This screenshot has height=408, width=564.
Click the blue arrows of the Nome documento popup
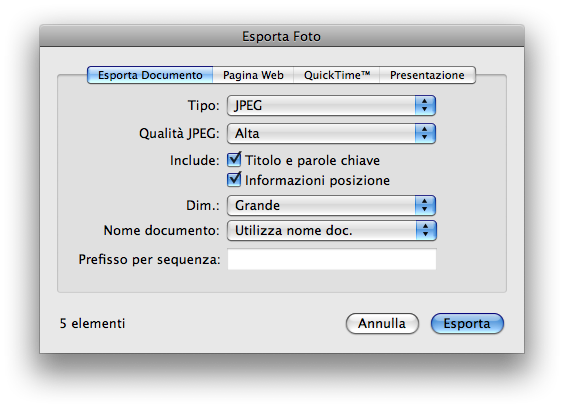click(426, 230)
